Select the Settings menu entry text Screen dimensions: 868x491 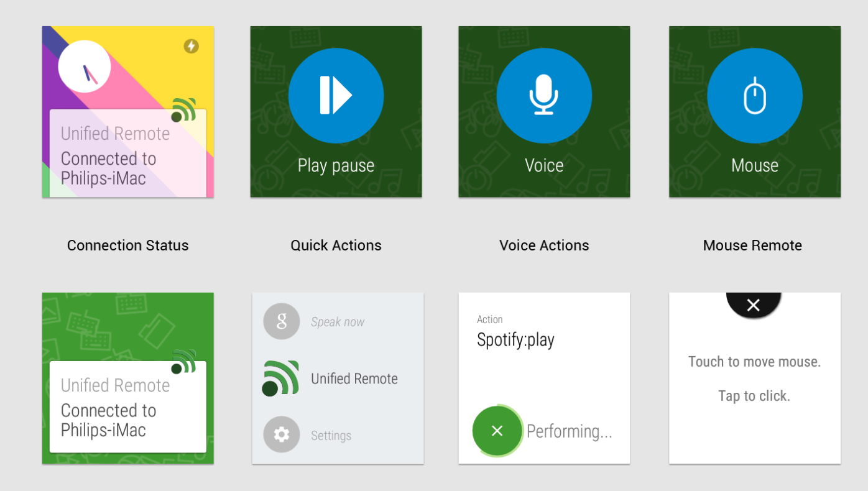click(x=331, y=436)
